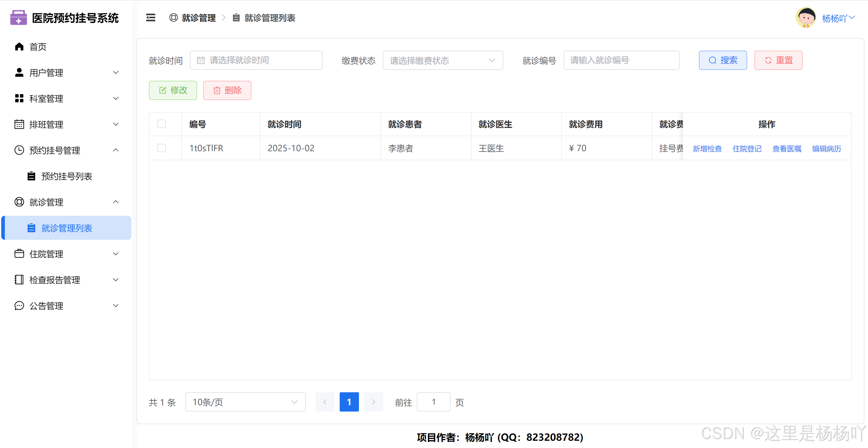Click the red 删除 button
868x448 pixels.
[x=227, y=90]
